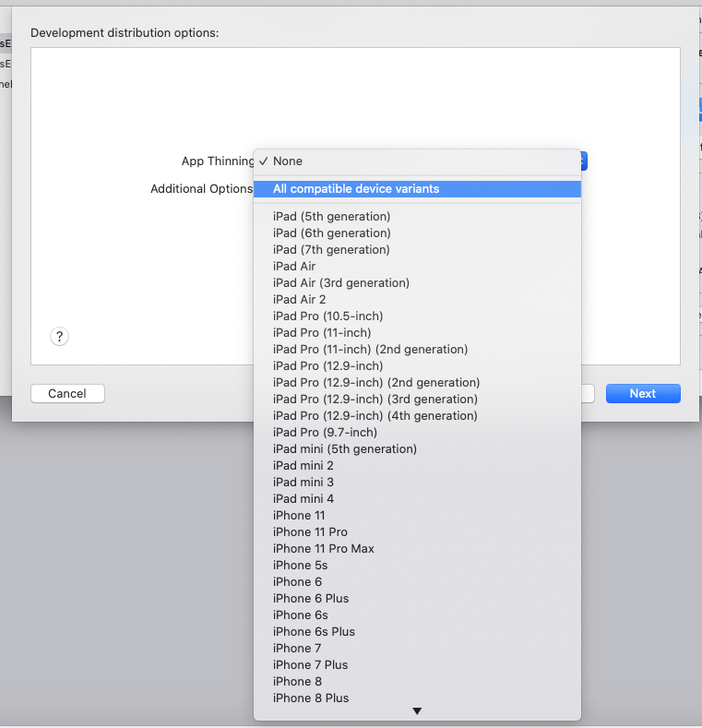Select iPad Air 2 from dropdown
702x728 pixels.
[x=299, y=300]
